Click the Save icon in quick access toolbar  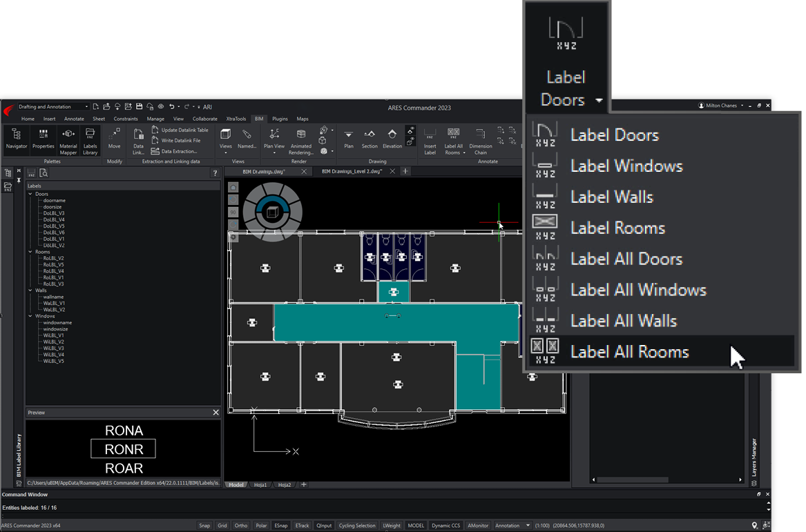(x=139, y=107)
